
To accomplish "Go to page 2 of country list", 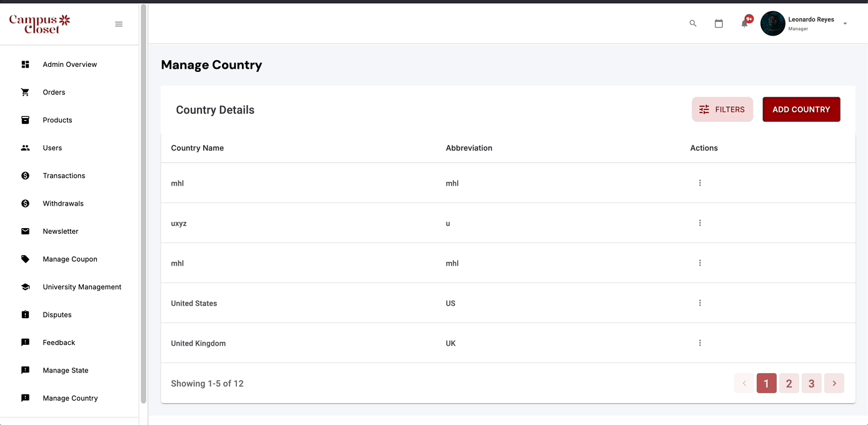I will tap(789, 384).
